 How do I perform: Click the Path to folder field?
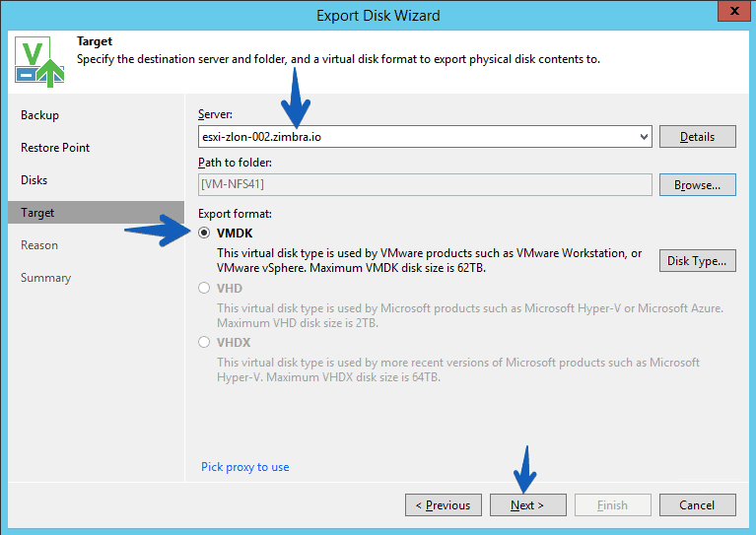tap(425, 184)
